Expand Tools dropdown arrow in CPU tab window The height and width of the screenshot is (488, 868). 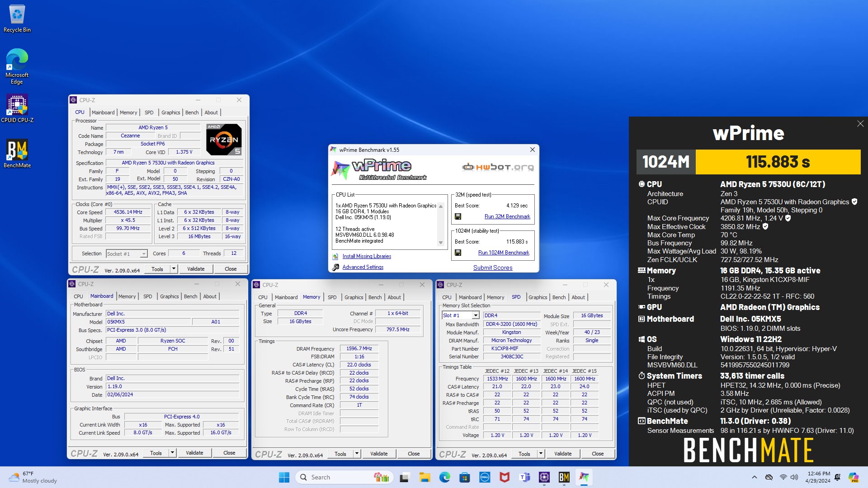174,269
